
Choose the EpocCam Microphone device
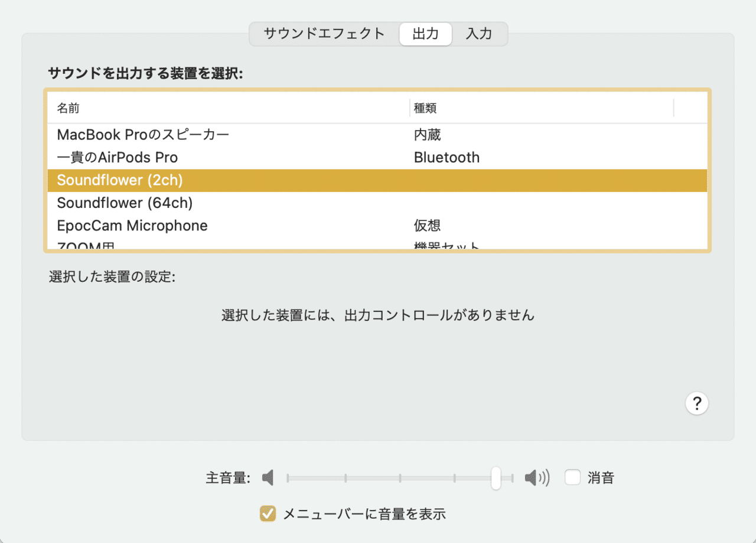pyautogui.click(x=132, y=225)
